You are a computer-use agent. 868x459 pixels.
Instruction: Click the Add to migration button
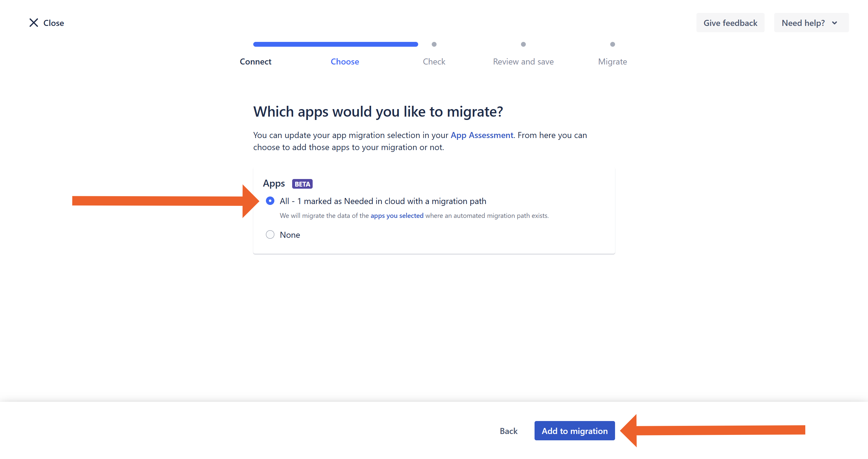pos(574,431)
